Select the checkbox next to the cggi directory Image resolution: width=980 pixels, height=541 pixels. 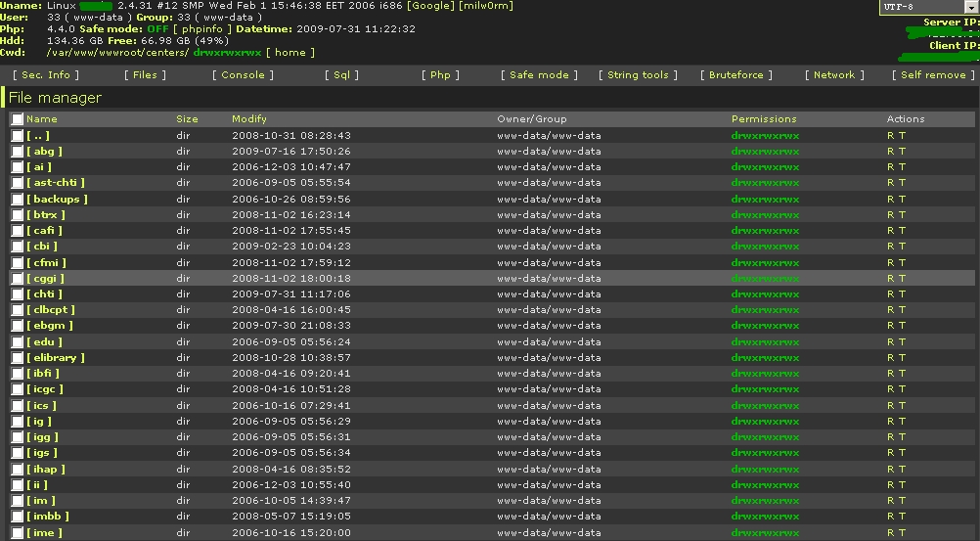click(x=18, y=279)
